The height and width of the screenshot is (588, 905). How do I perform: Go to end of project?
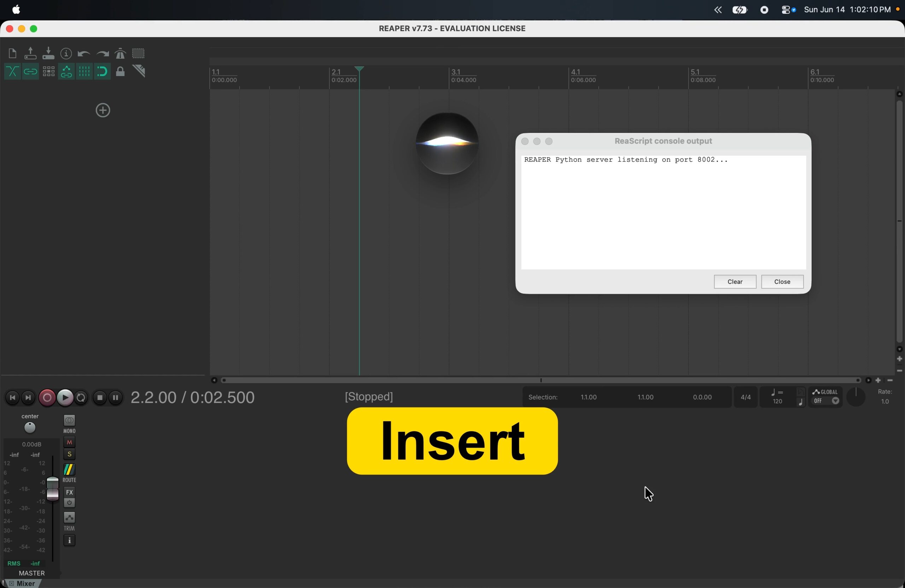[29, 398]
